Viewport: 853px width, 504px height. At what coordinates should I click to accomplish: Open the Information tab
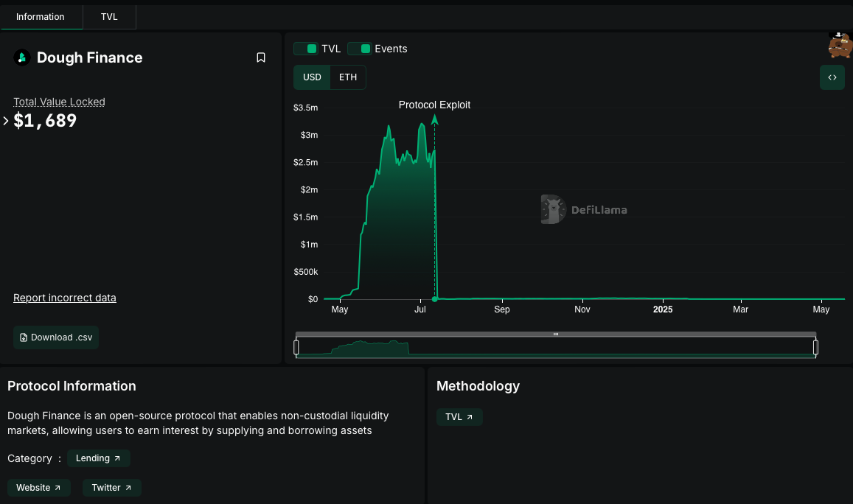tap(41, 16)
